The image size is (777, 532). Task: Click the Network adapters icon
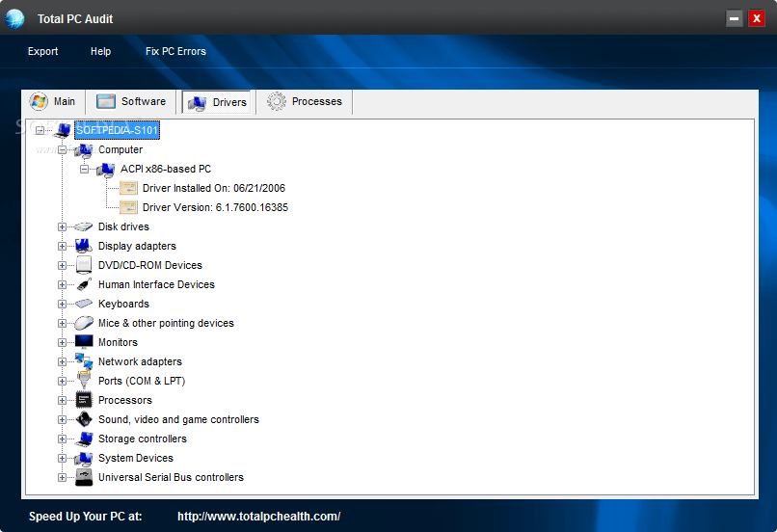84,361
